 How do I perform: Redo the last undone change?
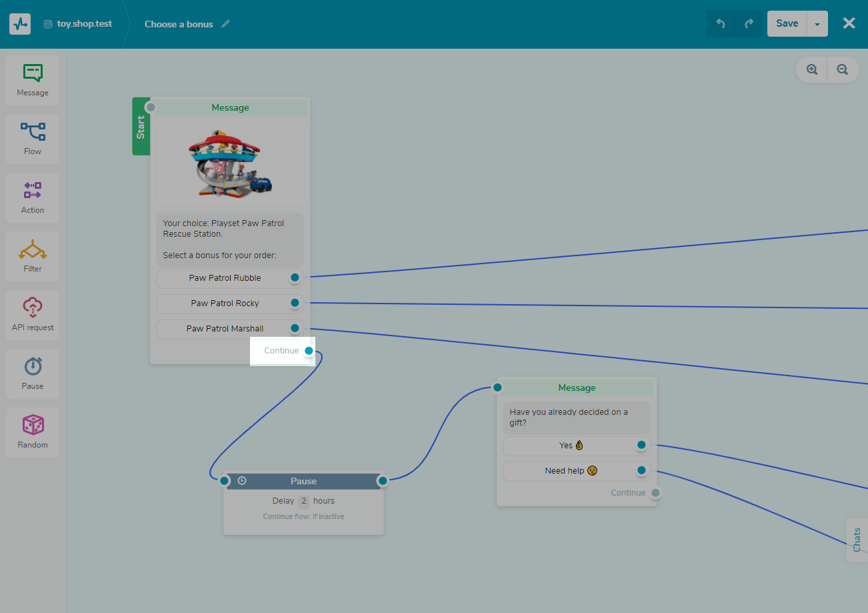click(749, 24)
